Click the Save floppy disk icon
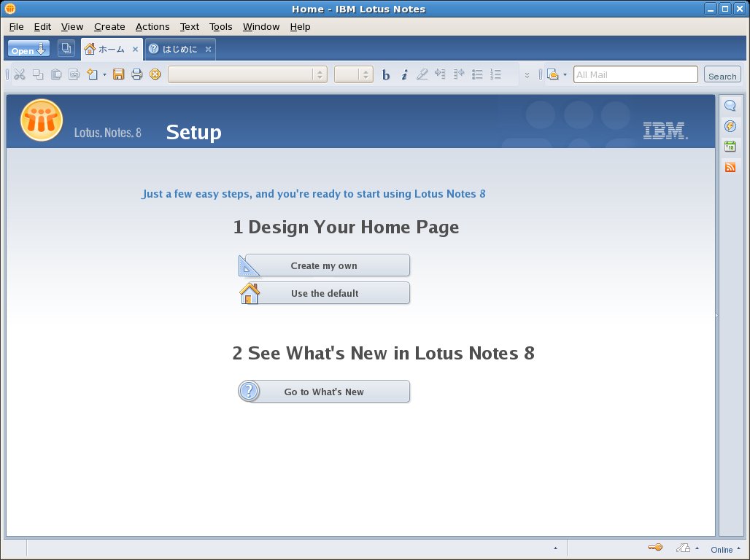Image resolution: width=750 pixels, height=560 pixels. (x=119, y=74)
